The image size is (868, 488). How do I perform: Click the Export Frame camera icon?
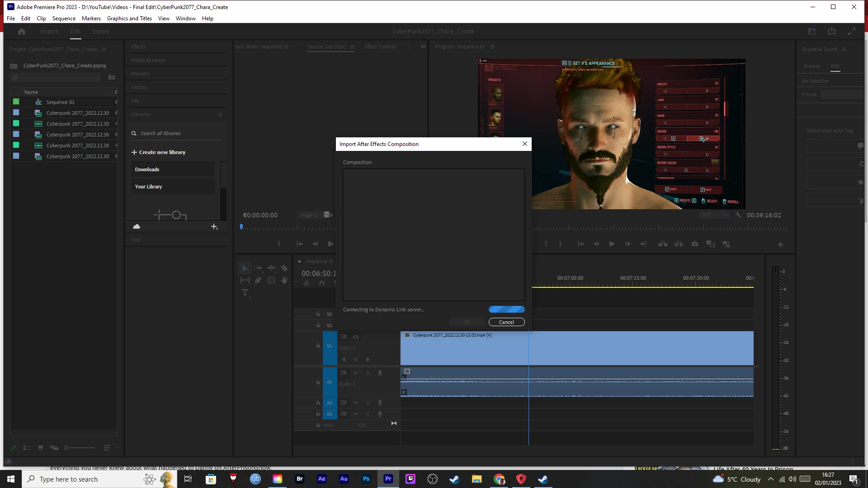695,244
